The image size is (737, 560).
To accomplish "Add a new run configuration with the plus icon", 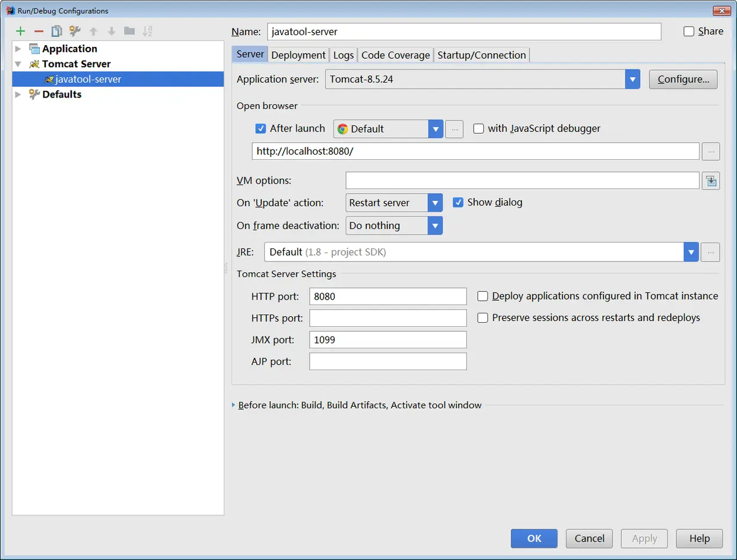I will 21,31.
